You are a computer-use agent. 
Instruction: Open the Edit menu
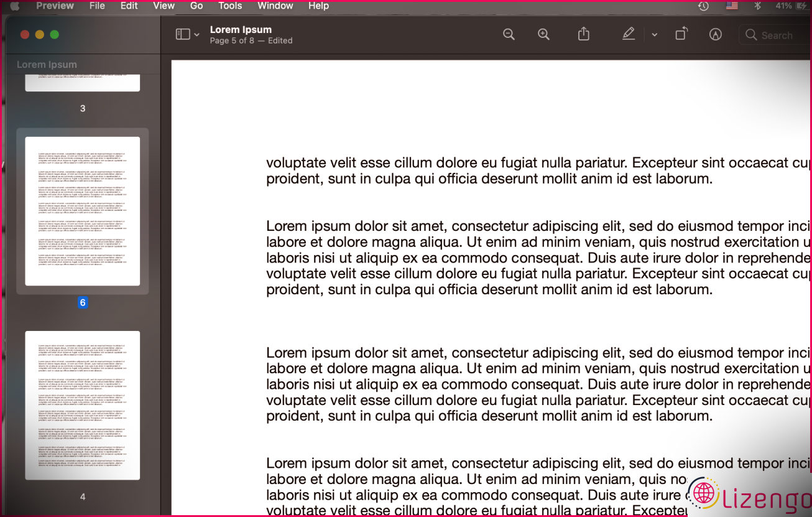129,6
